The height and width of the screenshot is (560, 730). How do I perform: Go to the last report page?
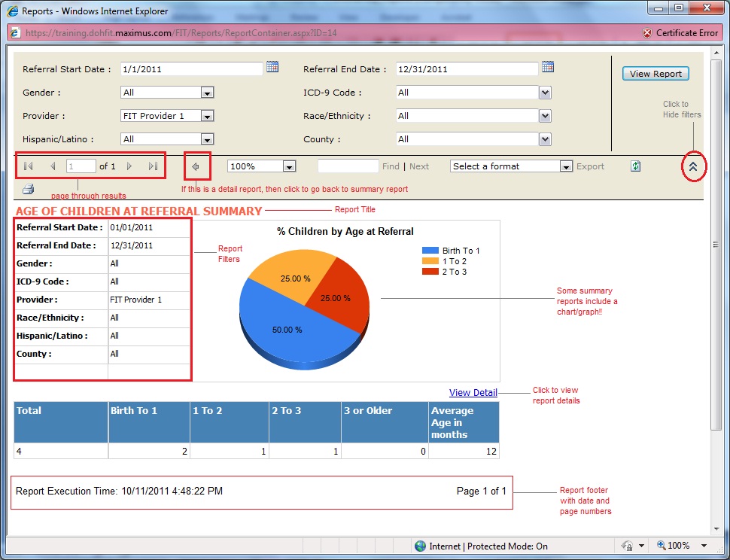(154, 166)
